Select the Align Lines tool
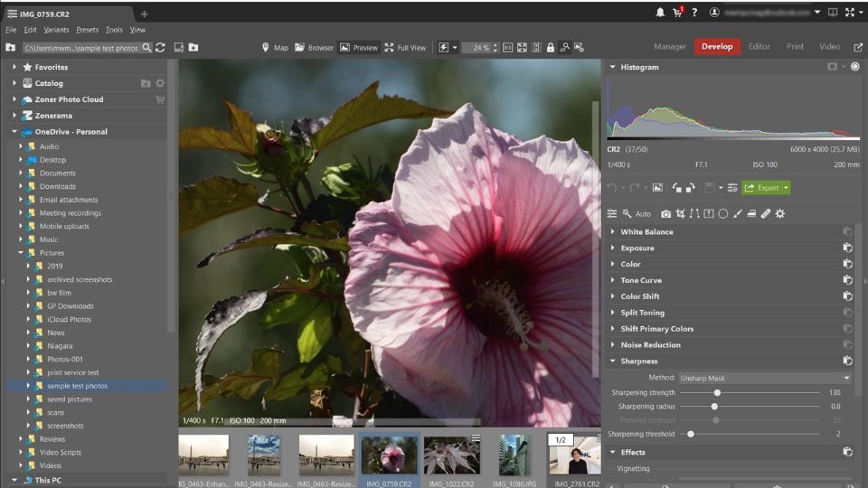The width and height of the screenshot is (868, 488). point(694,213)
